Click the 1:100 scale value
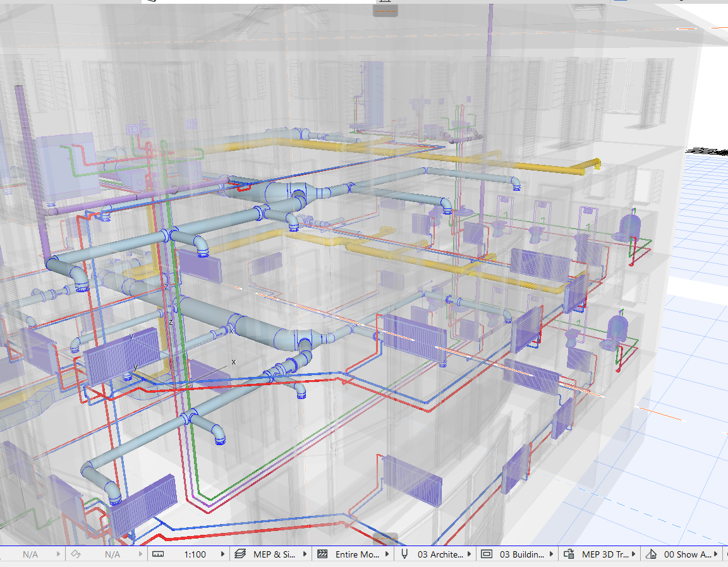The image size is (728, 567). point(195,554)
